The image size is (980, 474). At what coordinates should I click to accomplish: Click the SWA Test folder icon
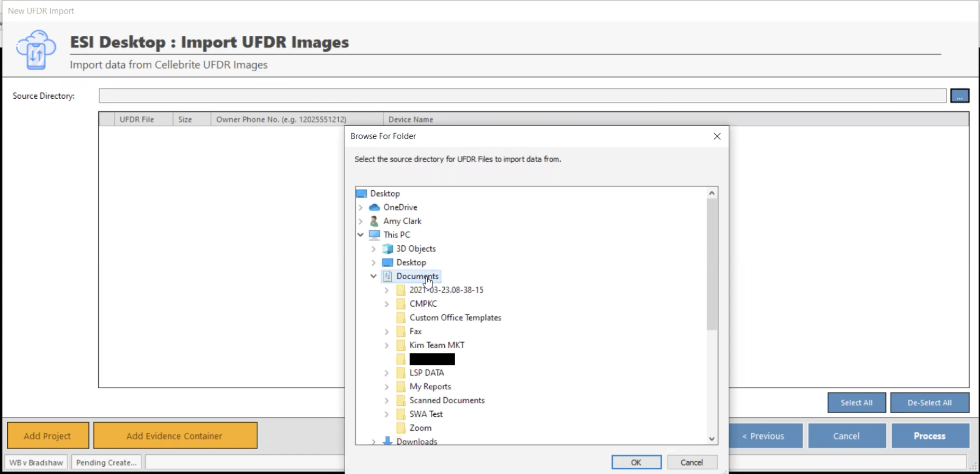401,414
